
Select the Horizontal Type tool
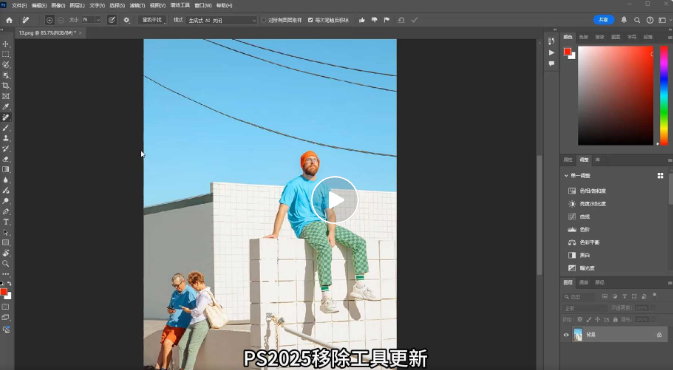[x=6, y=222]
